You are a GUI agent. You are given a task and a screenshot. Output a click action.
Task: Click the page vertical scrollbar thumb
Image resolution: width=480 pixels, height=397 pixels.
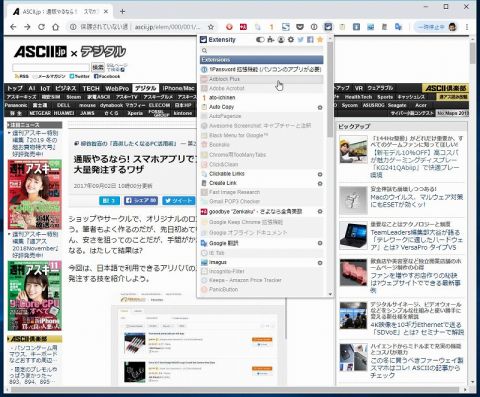pyautogui.click(x=473, y=53)
